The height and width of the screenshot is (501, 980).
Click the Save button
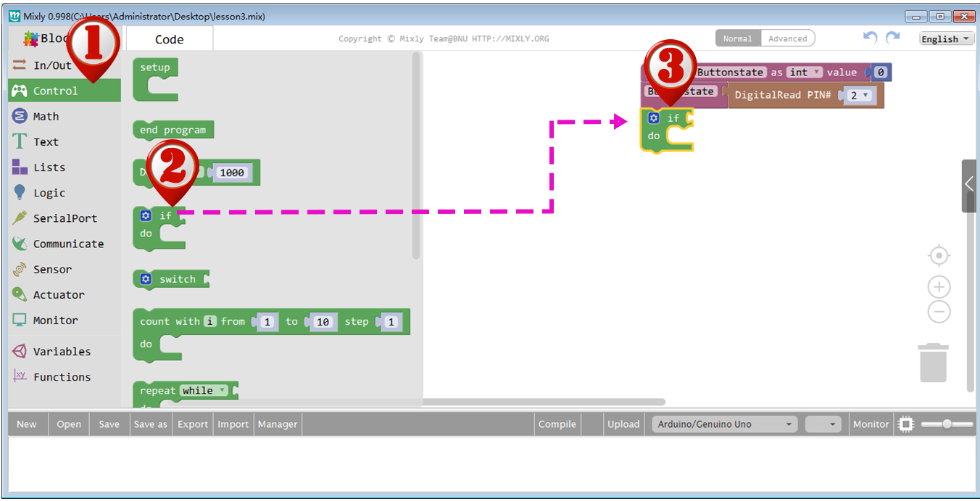(109, 424)
